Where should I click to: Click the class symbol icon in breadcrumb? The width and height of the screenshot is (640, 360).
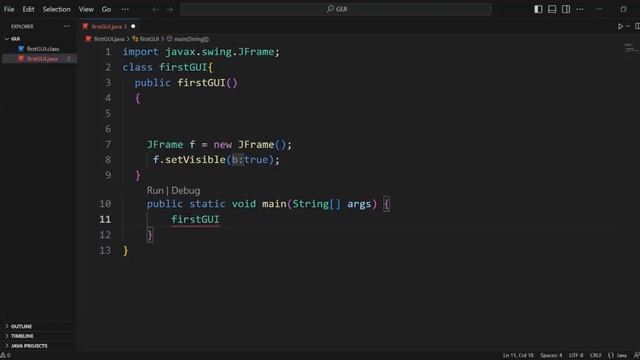[135, 39]
